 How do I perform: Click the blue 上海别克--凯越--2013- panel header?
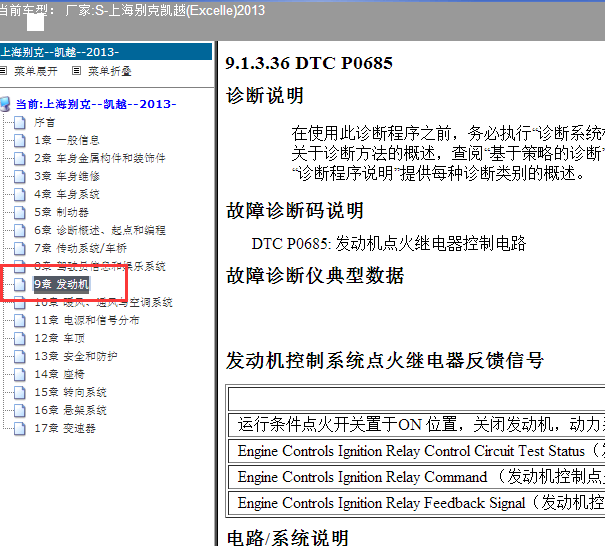(106, 52)
